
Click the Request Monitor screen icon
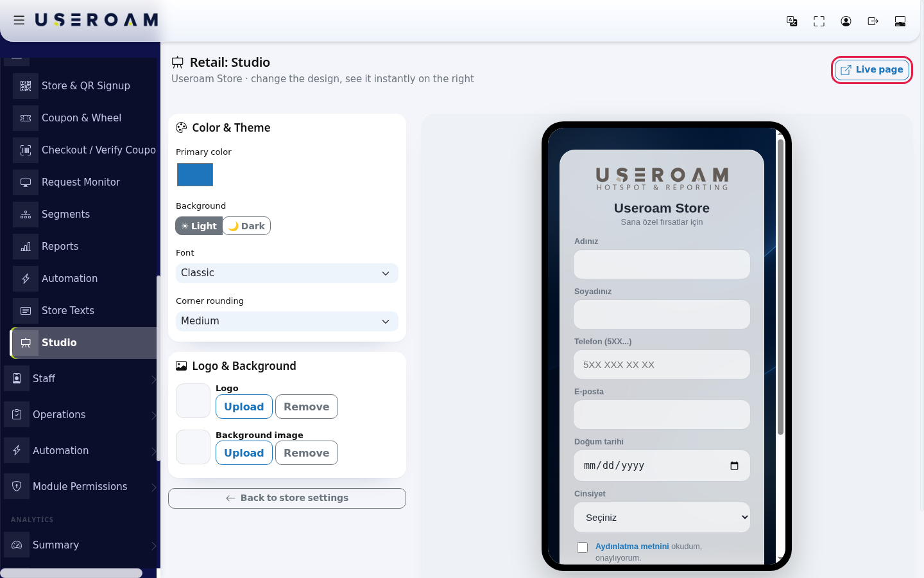(x=26, y=182)
